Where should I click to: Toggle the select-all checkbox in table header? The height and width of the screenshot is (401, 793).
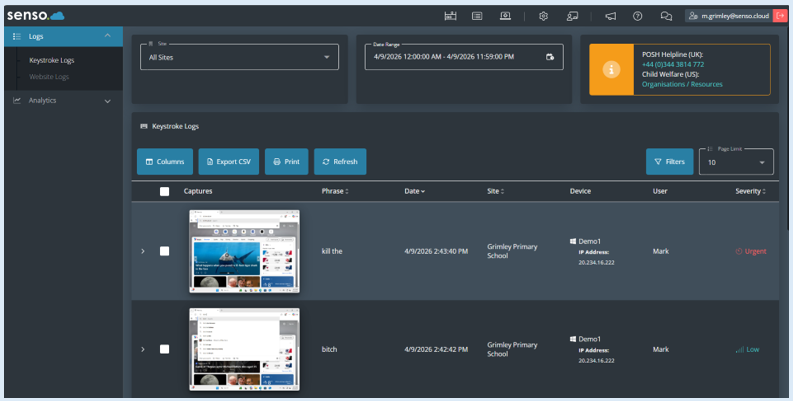(164, 191)
